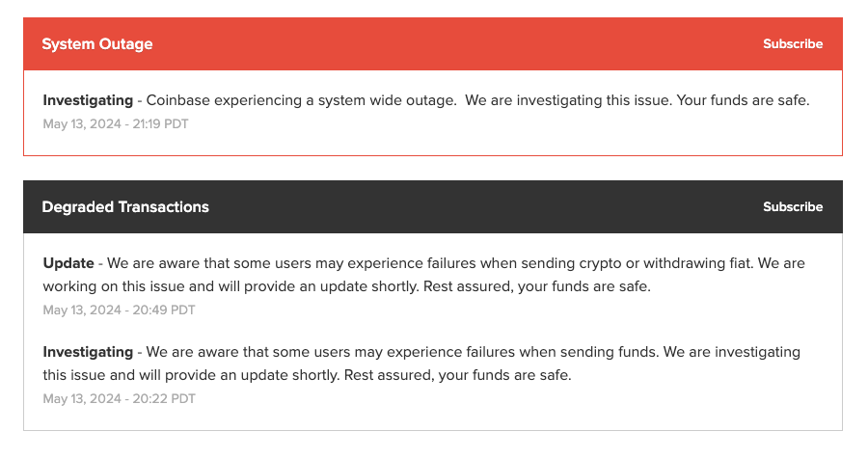868x458 pixels.
Task: Click the red System Outage header bar
Action: tap(433, 44)
